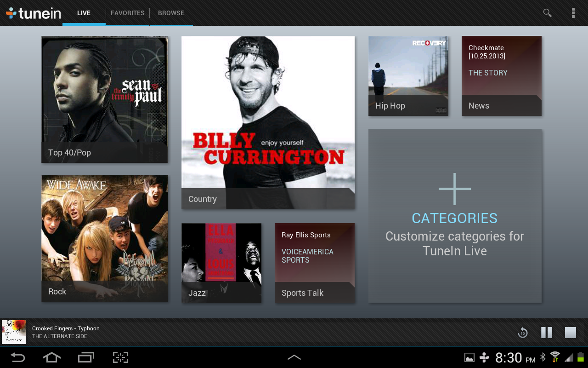Tap the cellular signal strength icon
Image resolution: width=588 pixels, height=368 pixels.
pos(569,357)
